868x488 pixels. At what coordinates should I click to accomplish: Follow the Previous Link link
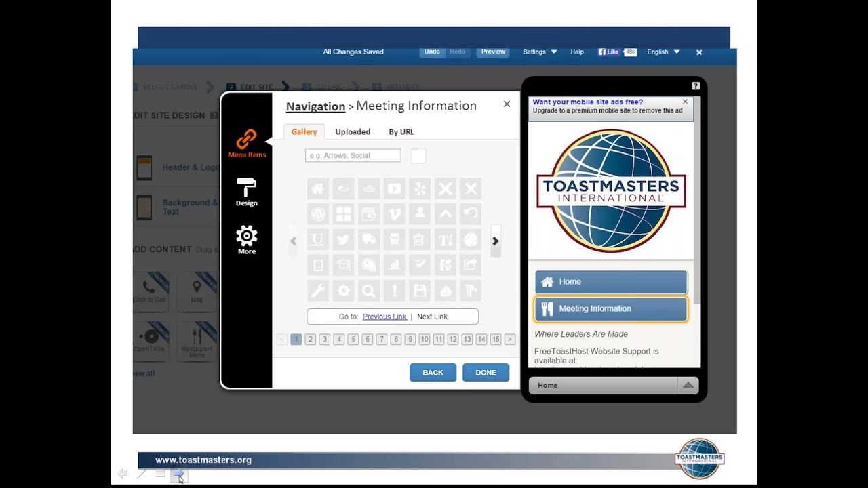pyautogui.click(x=384, y=317)
